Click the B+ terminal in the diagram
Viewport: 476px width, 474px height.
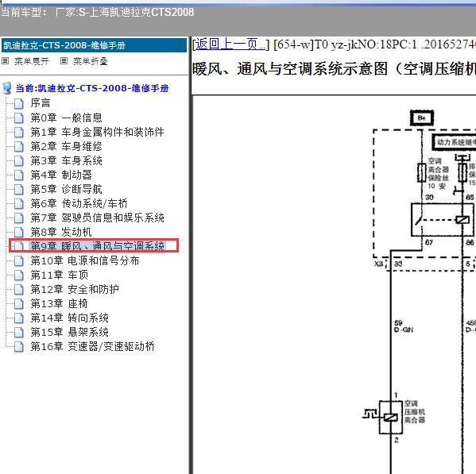pos(422,118)
